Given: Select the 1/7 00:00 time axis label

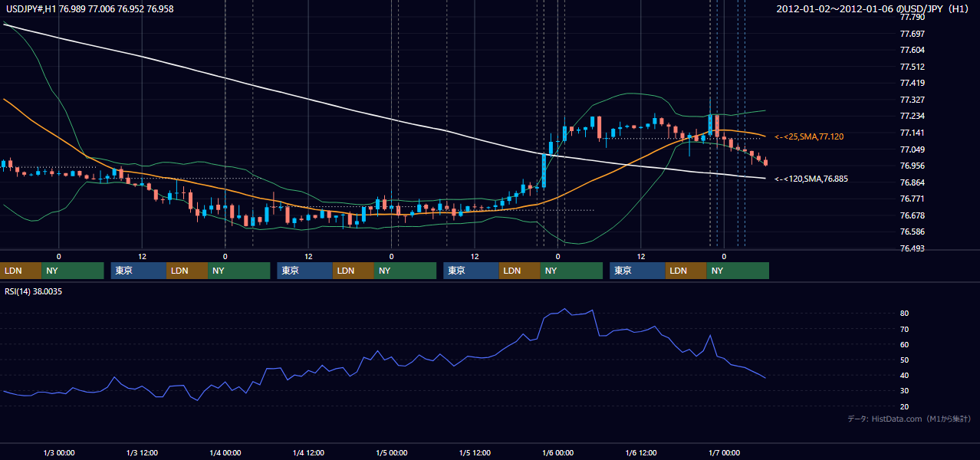Looking at the screenshot, I should pos(725,453).
